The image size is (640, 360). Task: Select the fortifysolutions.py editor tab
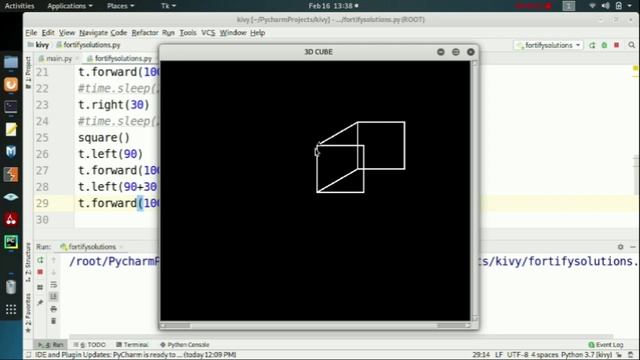[x=120, y=59]
